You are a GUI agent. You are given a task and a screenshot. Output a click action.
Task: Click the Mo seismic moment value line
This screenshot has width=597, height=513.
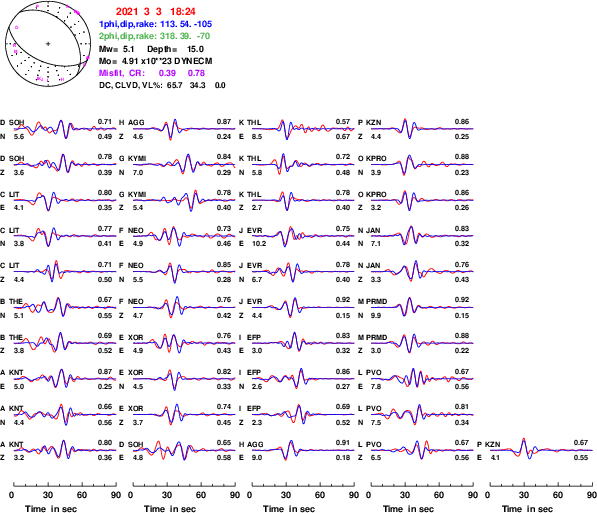coord(155,61)
